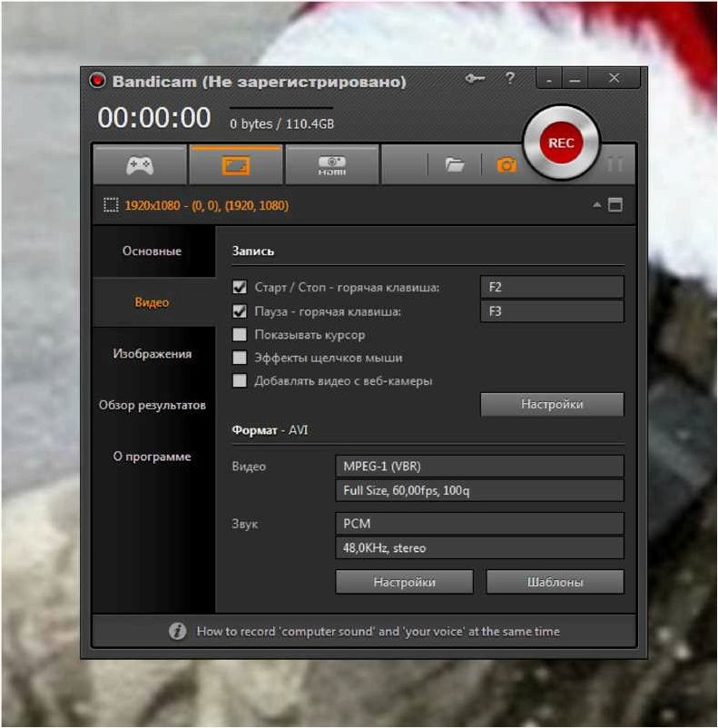Open registration via the key icon
Viewport: 718px width, 728px height.
click(475, 78)
